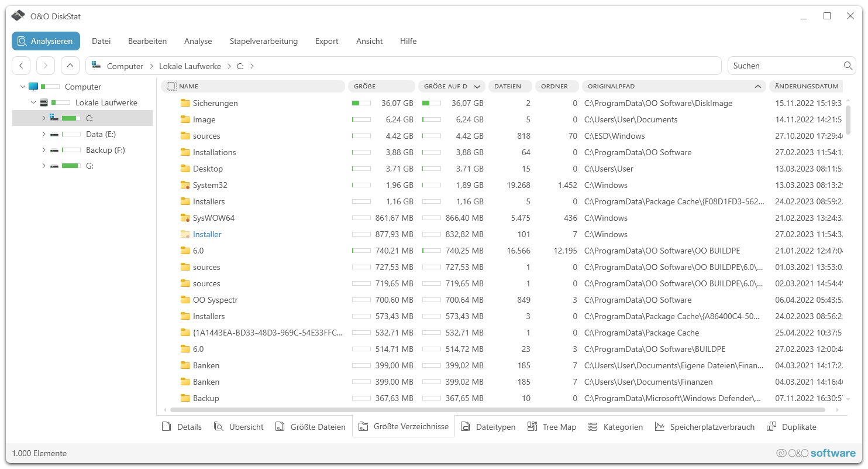Click the Analysieren magnifier button
The width and height of the screenshot is (868, 469).
click(x=46, y=41)
